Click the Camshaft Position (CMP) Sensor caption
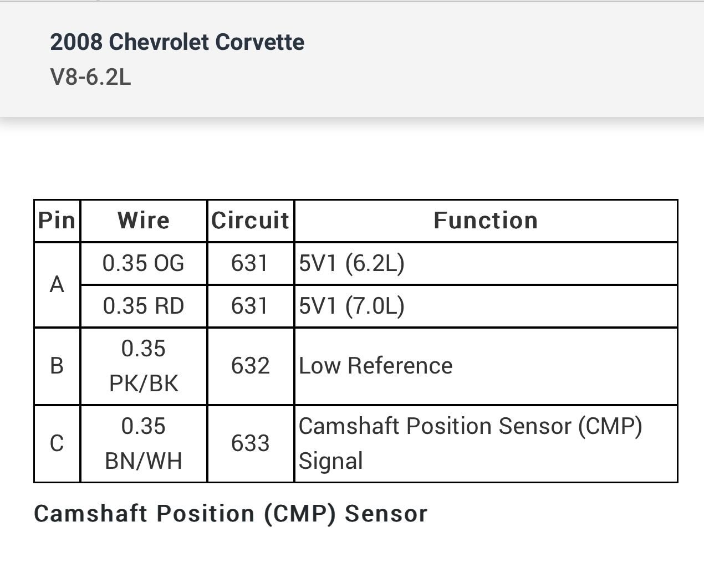This screenshot has width=704, height=588. coord(231,514)
